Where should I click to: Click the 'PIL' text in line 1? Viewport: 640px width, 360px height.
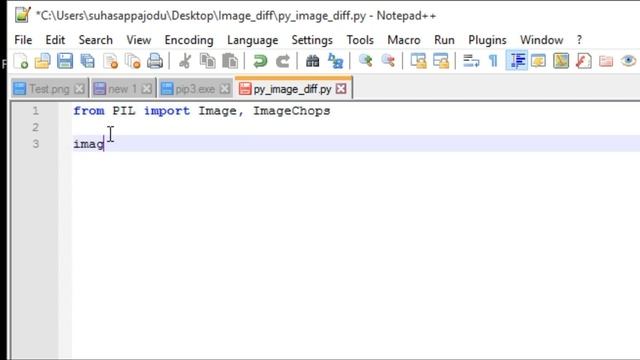(124, 111)
